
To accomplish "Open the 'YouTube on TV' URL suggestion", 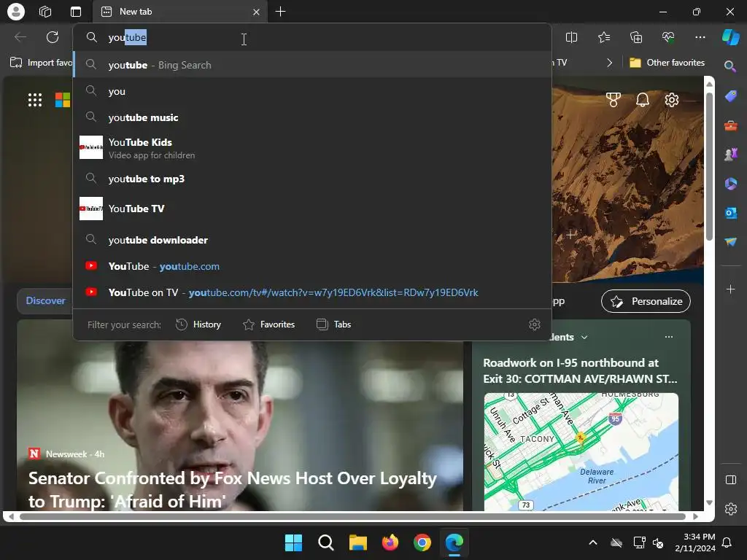I will [312, 292].
